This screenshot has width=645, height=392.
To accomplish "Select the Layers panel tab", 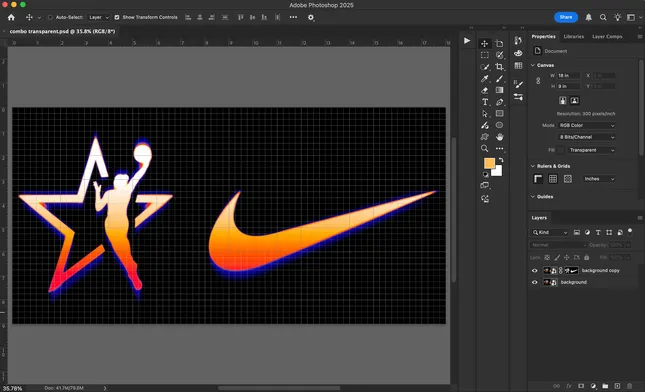I will [x=539, y=218].
